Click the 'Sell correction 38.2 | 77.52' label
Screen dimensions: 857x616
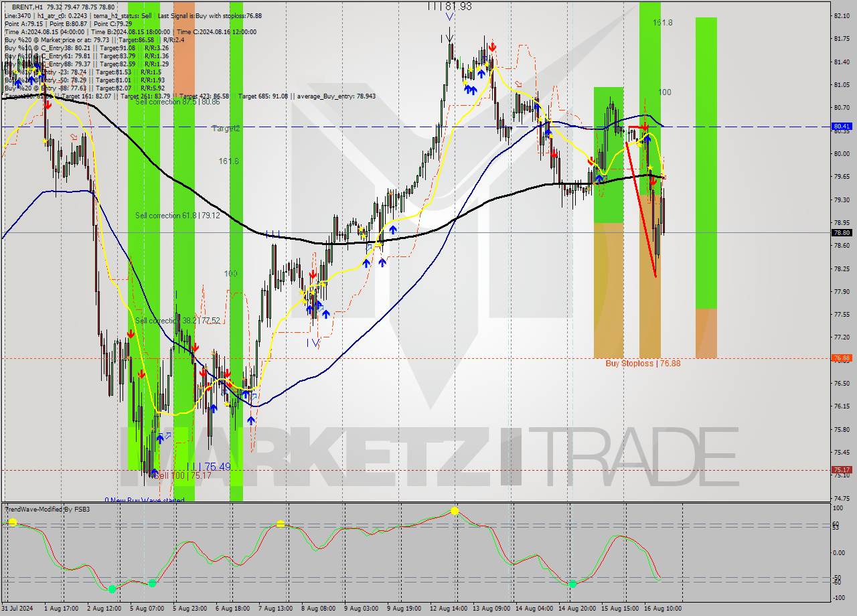[x=177, y=321]
